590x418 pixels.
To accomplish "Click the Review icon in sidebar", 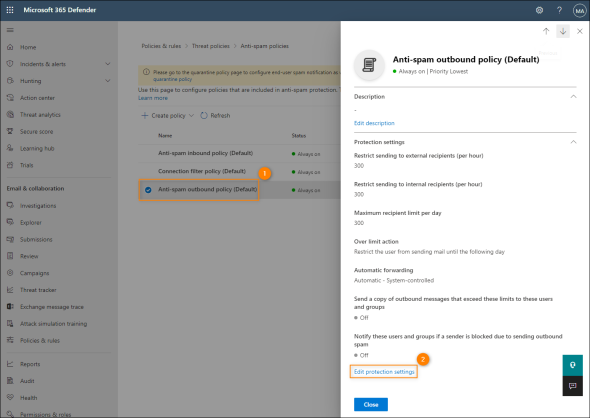I will (10, 256).
